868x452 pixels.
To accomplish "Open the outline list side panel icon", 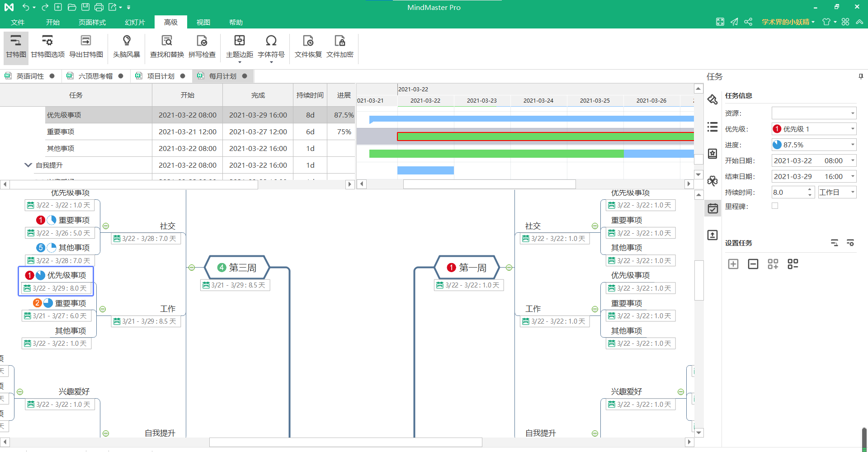I will coord(712,127).
